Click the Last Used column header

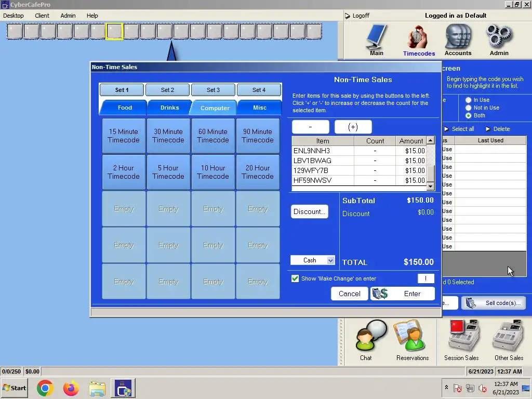(490, 140)
